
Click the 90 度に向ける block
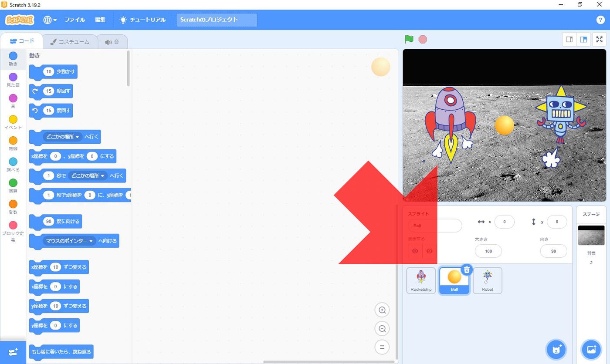pos(55,221)
